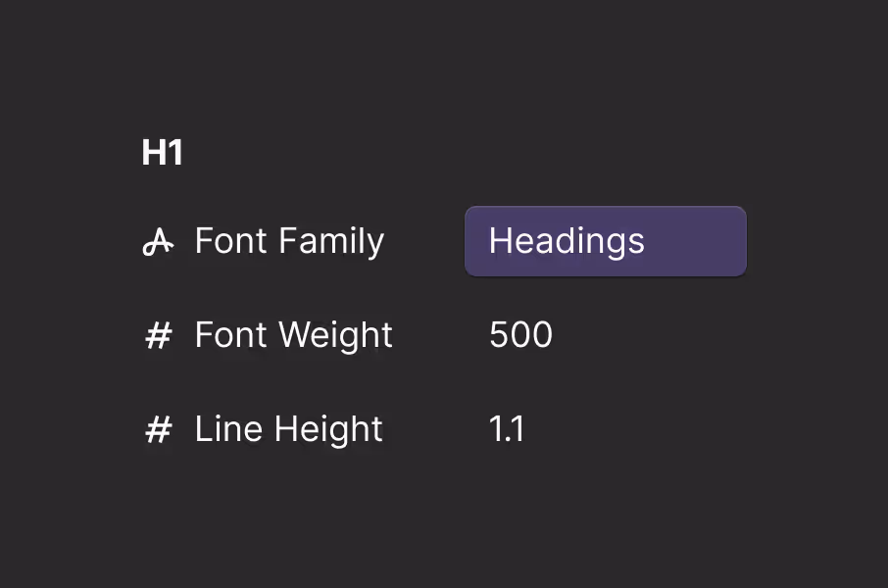Select the string-type icon in the Font Family row
888x588 pixels.
pos(158,241)
